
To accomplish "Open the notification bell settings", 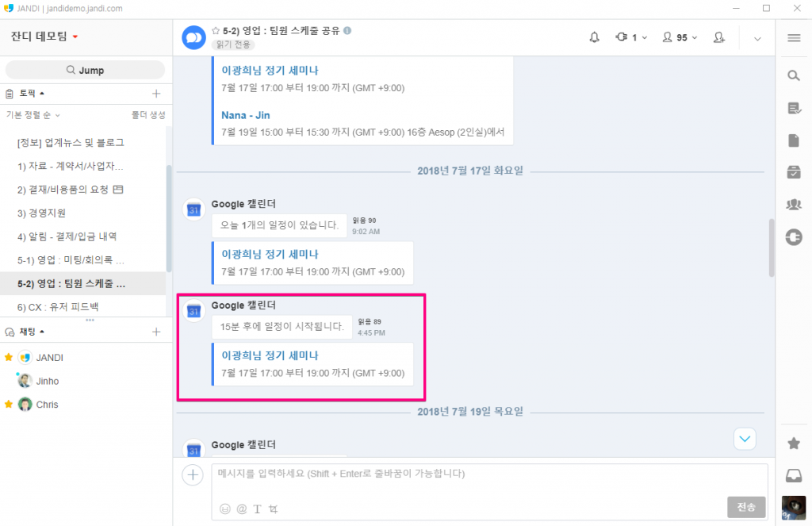I will [x=594, y=37].
